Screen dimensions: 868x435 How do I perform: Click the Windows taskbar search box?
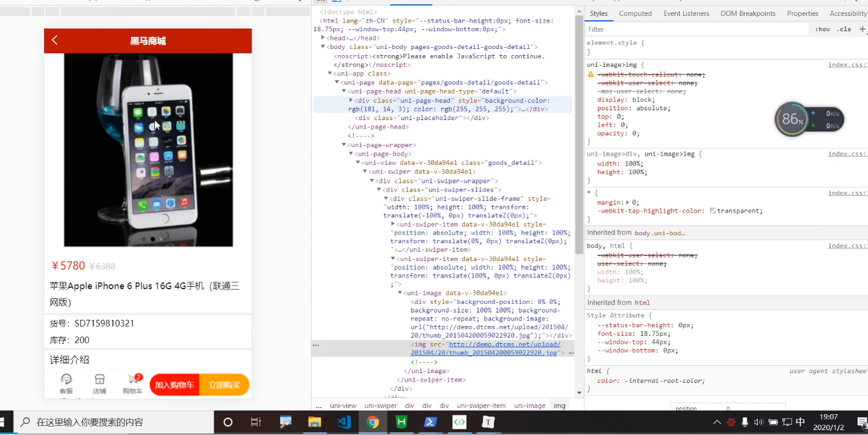pyautogui.click(x=113, y=422)
